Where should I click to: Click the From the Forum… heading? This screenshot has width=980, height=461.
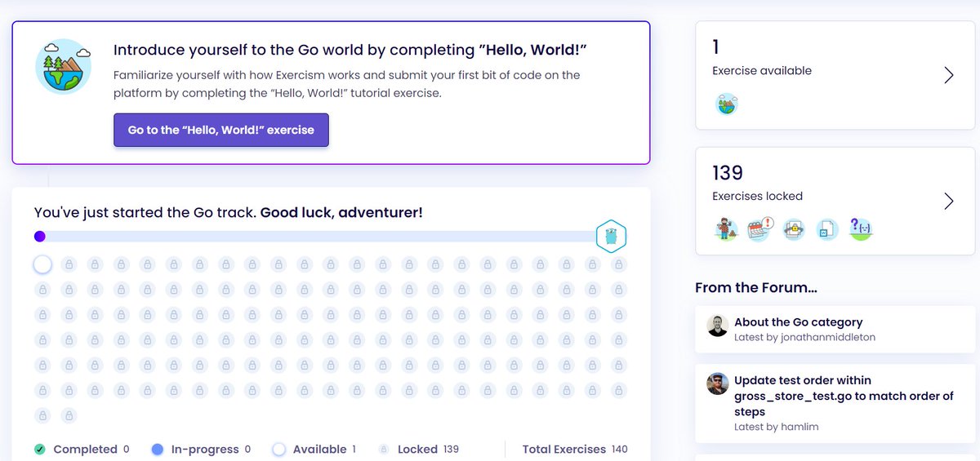tap(756, 287)
